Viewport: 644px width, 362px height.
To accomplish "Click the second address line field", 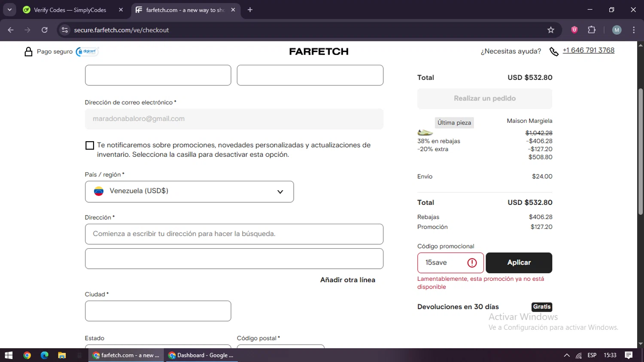I will point(234,259).
